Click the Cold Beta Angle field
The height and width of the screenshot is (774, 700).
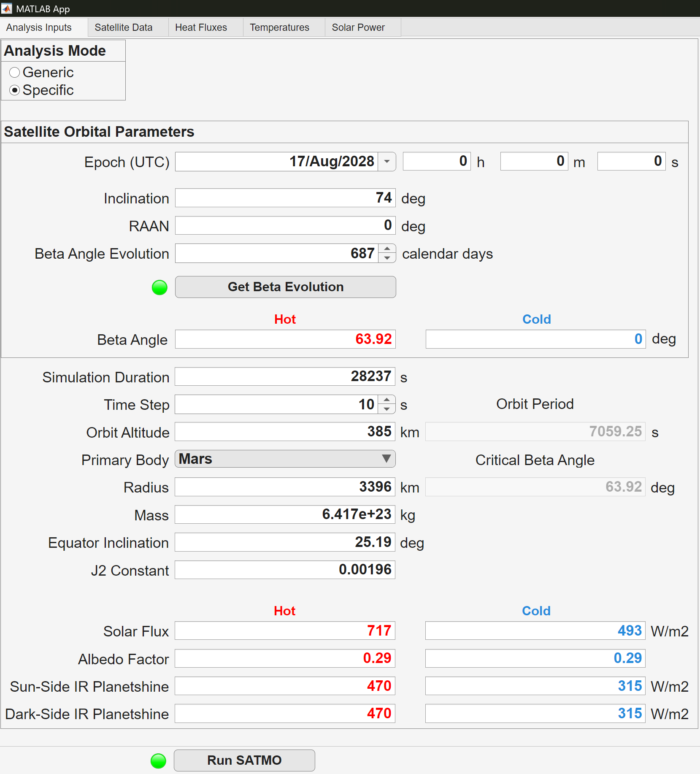535,339
